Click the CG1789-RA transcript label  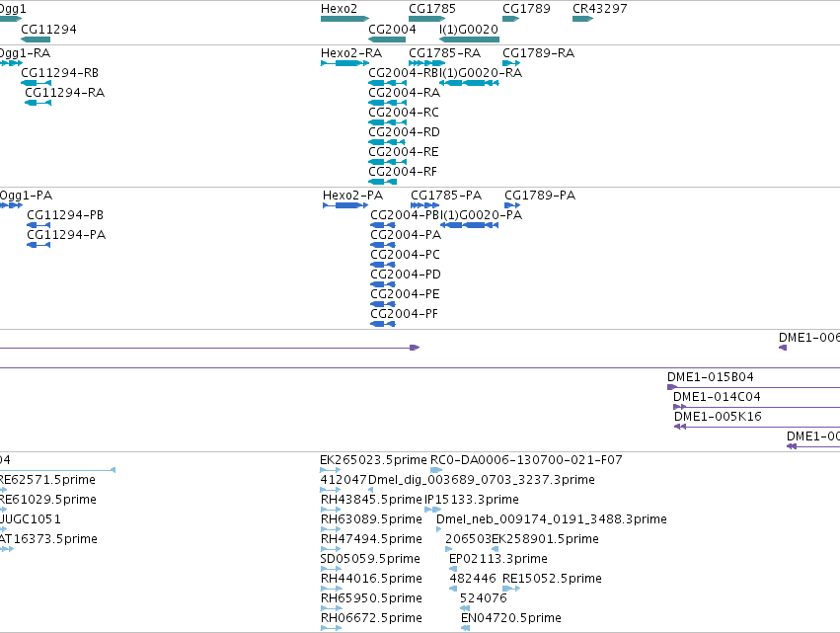coord(538,53)
